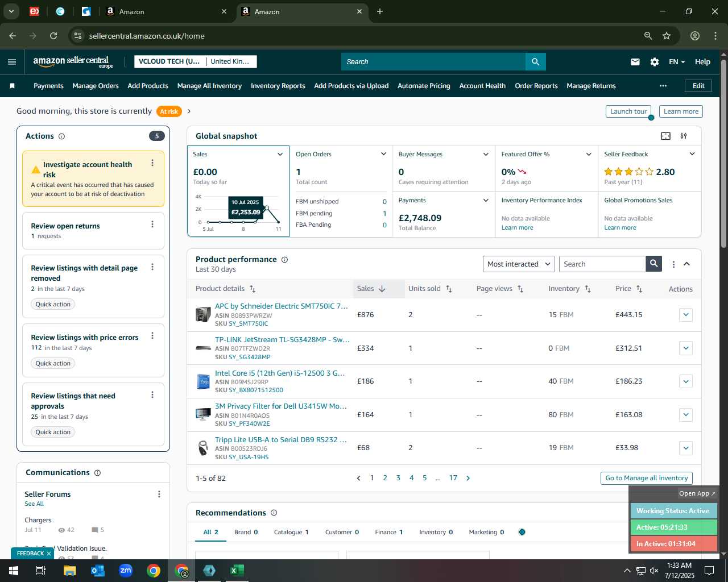The height and width of the screenshot is (582, 728).
Task: Go to next page arrow in pagination
Action: pos(468,478)
